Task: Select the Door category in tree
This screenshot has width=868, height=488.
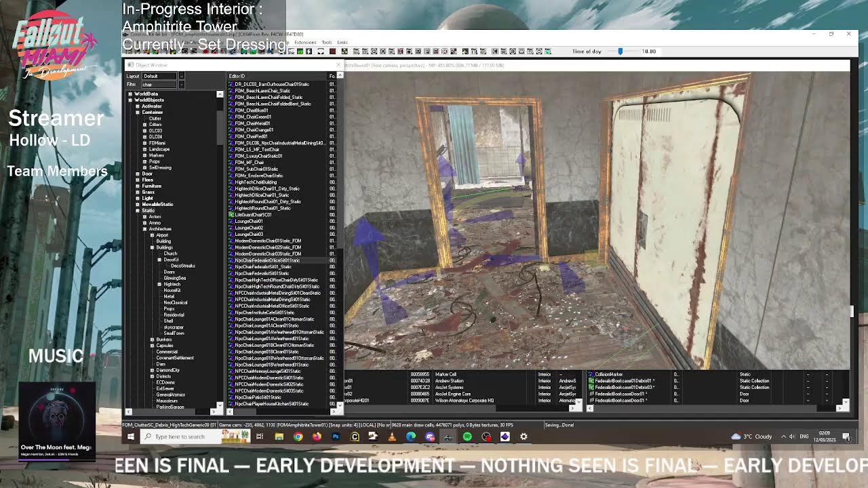Action: [147, 174]
